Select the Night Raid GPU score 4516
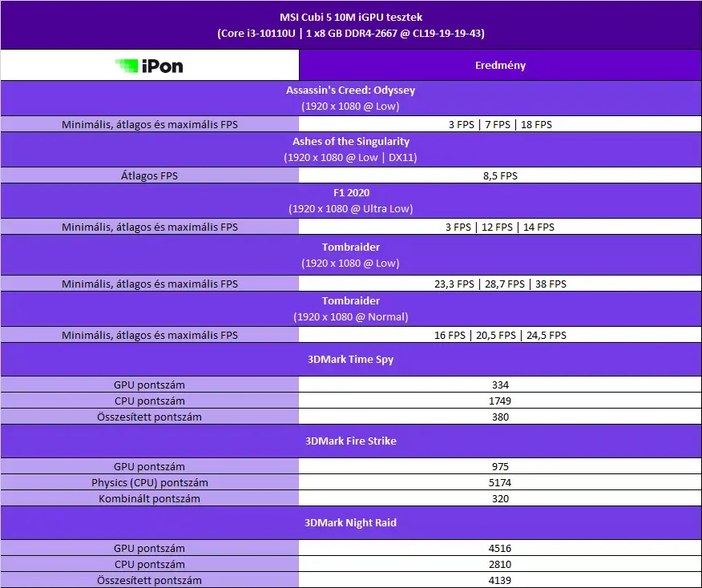 pos(500,549)
